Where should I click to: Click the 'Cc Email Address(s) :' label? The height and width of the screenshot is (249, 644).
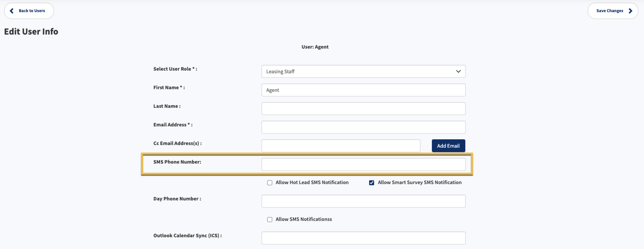pyautogui.click(x=177, y=143)
